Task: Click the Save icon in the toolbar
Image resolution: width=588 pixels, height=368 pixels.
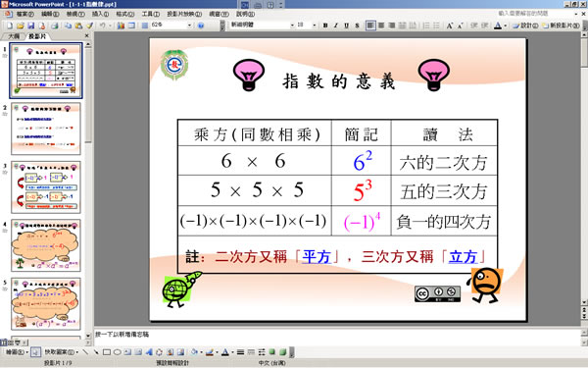Action: coord(31,26)
